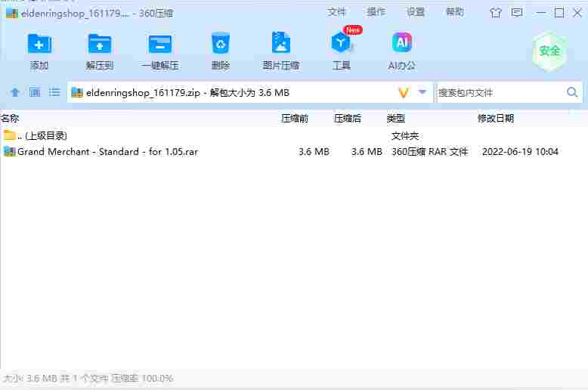Open the 设置 menu
This screenshot has height=390, width=588.
tap(416, 12)
